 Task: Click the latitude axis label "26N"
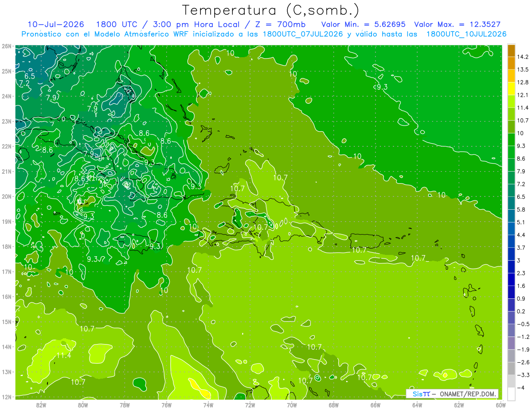click(x=6, y=46)
